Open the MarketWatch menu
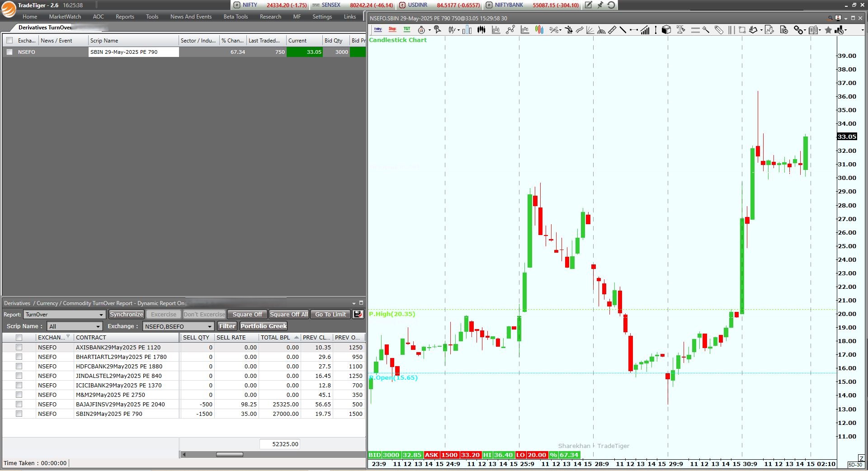The height and width of the screenshot is (471, 868). coord(65,17)
